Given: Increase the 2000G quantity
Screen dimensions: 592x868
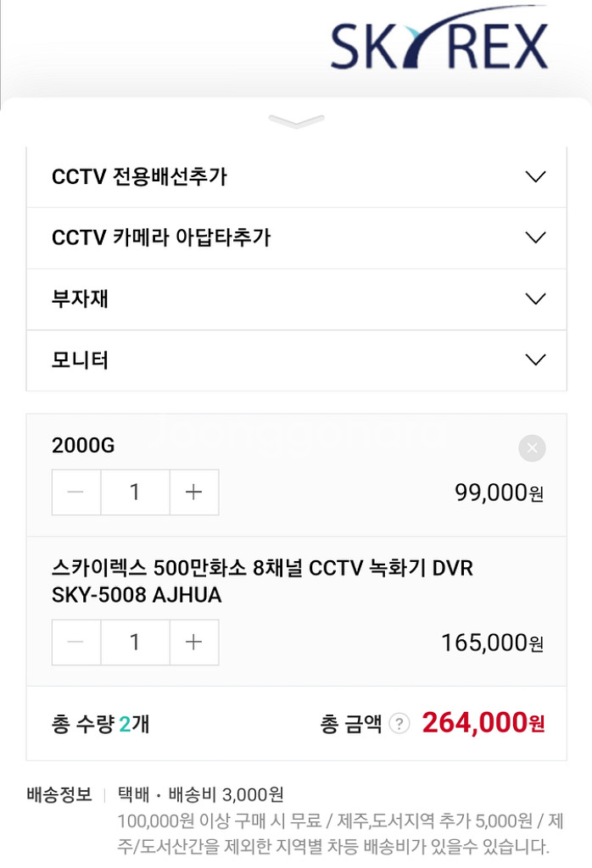Looking at the screenshot, I should click(194, 492).
